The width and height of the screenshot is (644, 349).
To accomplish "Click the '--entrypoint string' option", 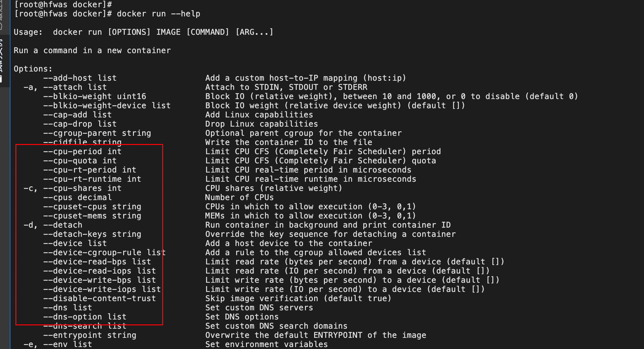I will pos(90,335).
